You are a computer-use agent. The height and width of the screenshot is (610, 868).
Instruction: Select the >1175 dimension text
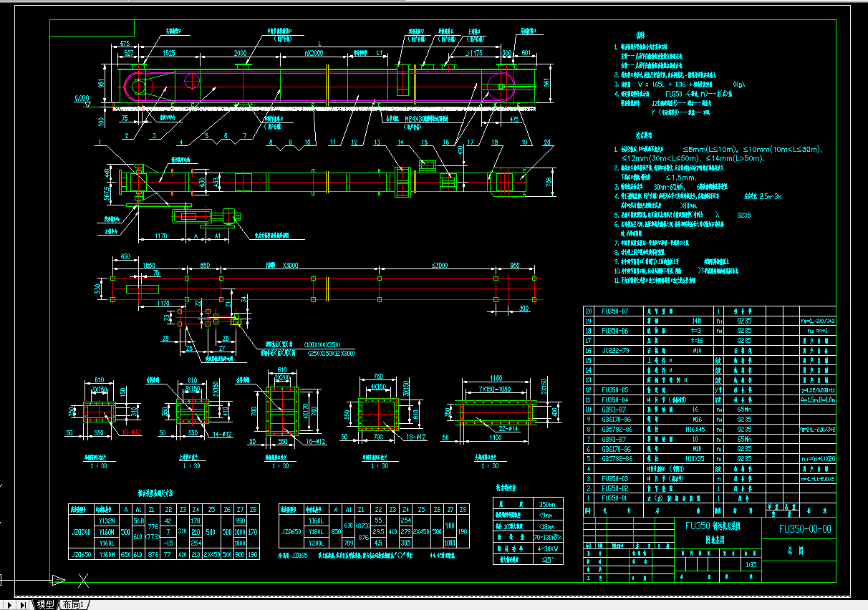(x=474, y=53)
